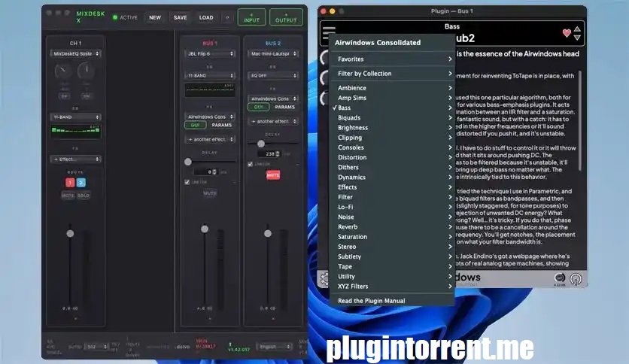Open BUS 1 Airwindows Cons effect dropdown
This screenshot has height=364, width=629.
tap(210, 117)
